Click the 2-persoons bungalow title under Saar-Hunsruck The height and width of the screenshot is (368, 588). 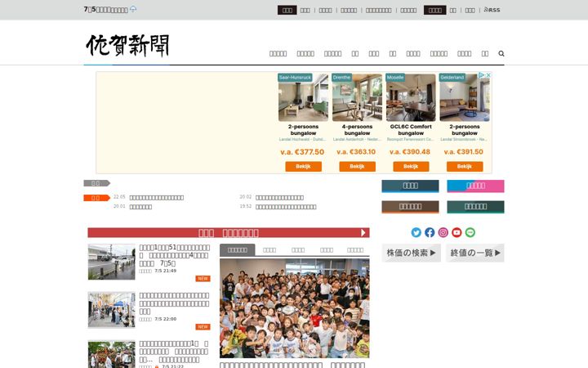click(x=303, y=130)
